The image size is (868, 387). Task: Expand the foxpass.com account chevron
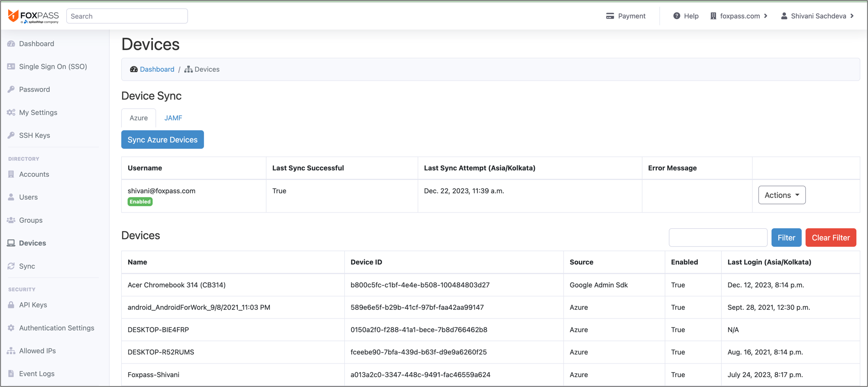pyautogui.click(x=766, y=16)
